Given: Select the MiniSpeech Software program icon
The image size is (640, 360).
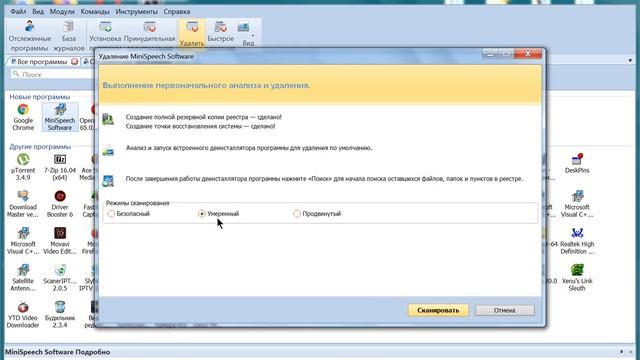Looking at the screenshot, I should tap(60, 117).
